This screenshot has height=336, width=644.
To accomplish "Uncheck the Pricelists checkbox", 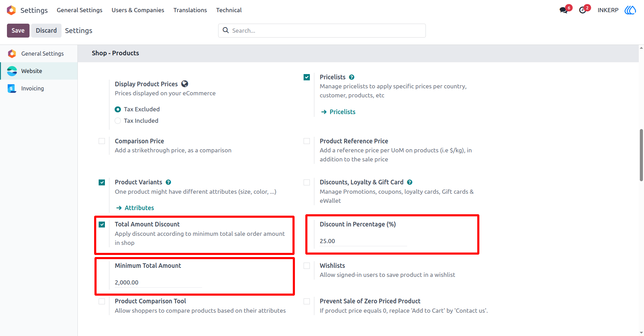I will [x=307, y=77].
